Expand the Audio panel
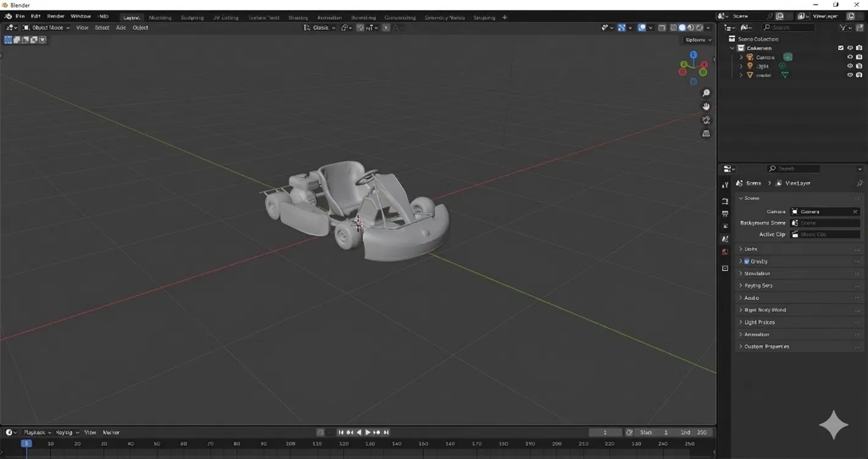Image resolution: width=868 pixels, height=459 pixels. click(751, 298)
